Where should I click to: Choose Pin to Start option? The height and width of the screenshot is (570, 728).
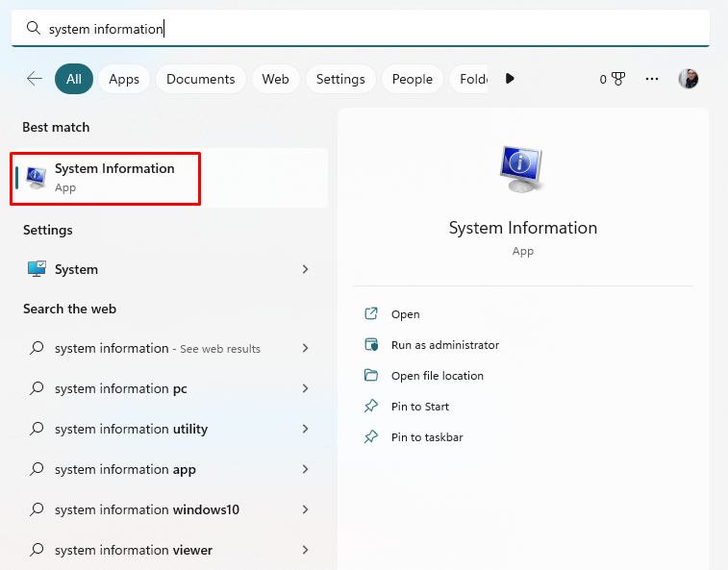420,407
